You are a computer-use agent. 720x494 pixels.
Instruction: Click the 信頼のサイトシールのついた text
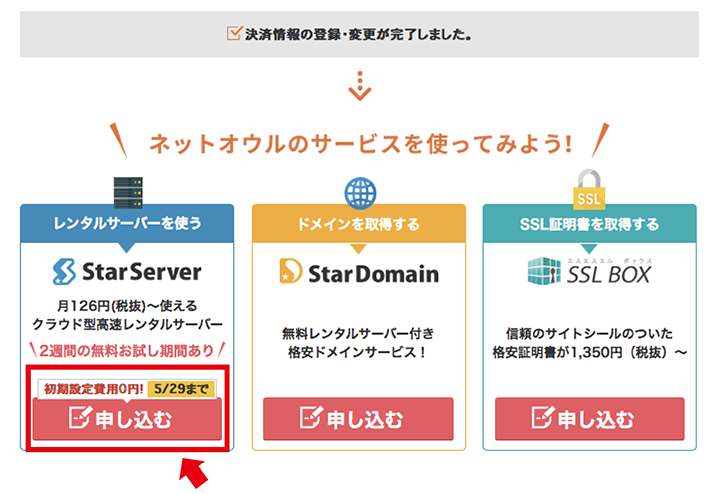pos(590,333)
